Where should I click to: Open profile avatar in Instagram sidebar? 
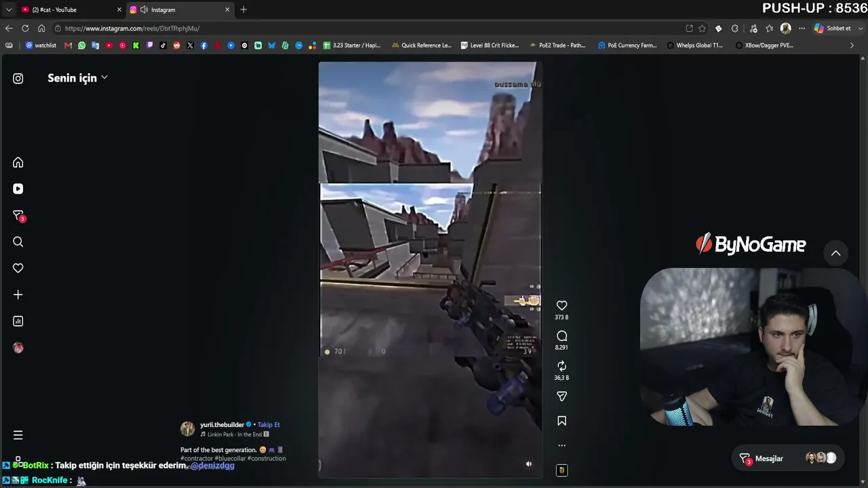[18, 348]
